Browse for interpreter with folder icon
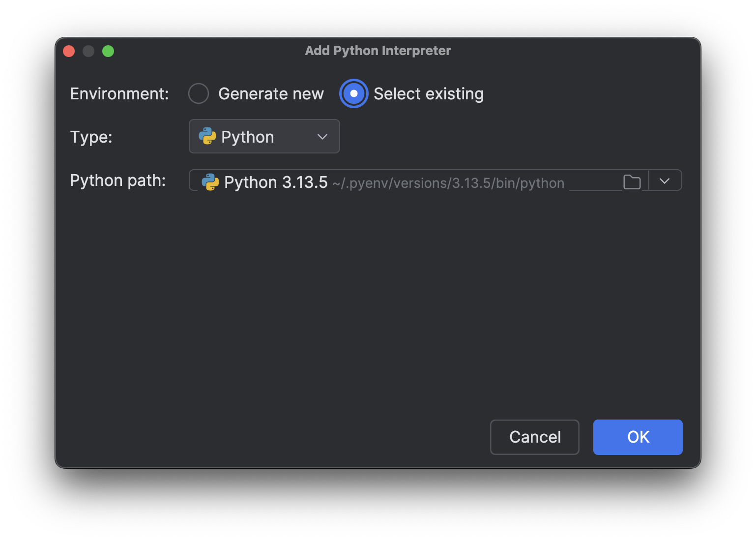The height and width of the screenshot is (541, 756). click(x=632, y=182)
